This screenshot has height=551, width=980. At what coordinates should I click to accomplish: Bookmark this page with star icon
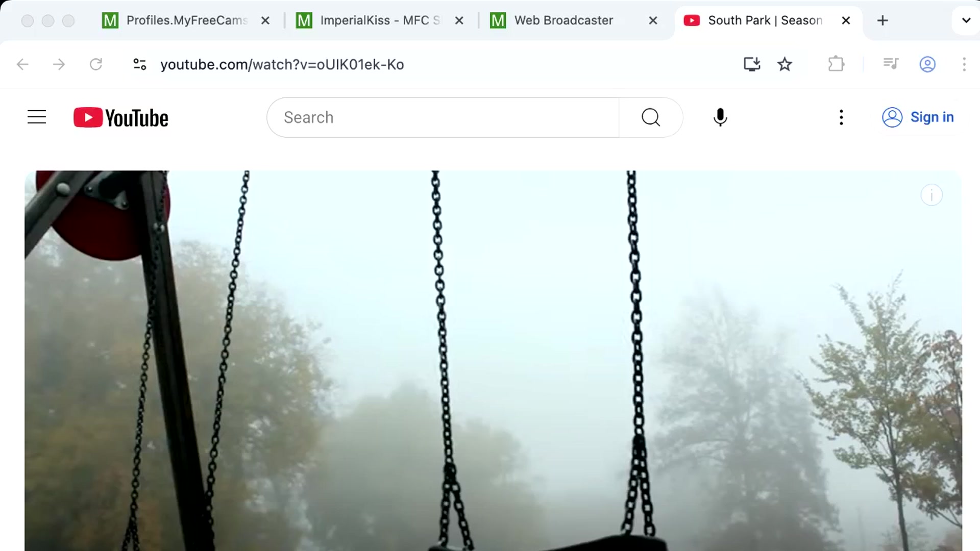(x=785, y=64)
